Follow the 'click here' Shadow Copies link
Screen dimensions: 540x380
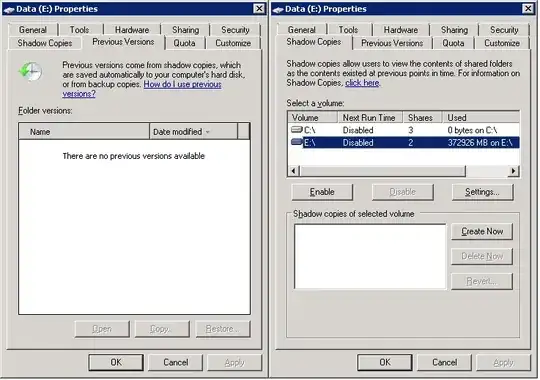click(x=362, y=83)
